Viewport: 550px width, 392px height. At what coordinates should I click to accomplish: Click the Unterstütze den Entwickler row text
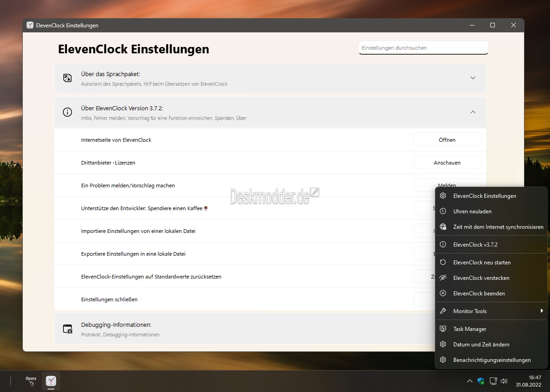(145, 208)
